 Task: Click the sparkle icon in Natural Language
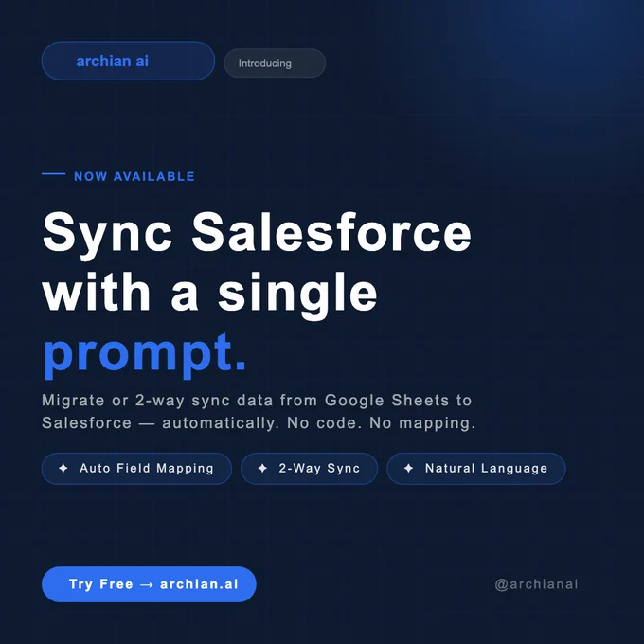[x=409, y=468]
